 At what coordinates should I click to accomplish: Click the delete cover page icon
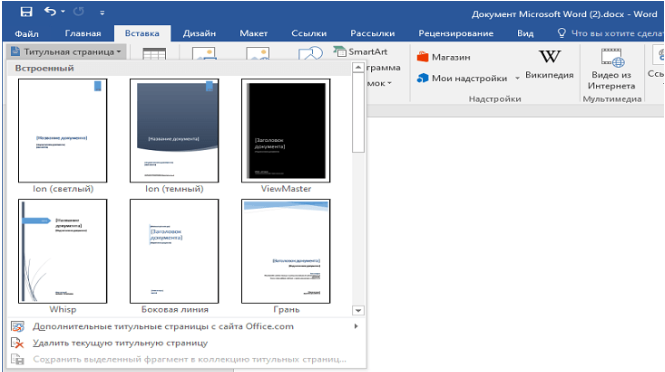click(17, 343)
